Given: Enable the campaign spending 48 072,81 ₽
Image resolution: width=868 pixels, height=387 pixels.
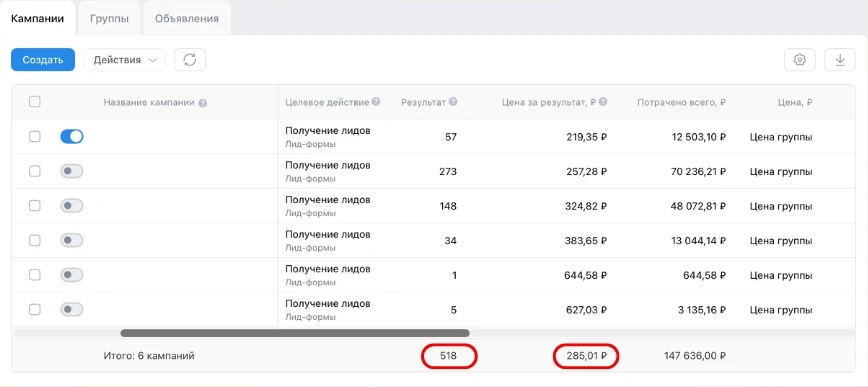Looking at the screenshot, I should [x=72, y=206].
